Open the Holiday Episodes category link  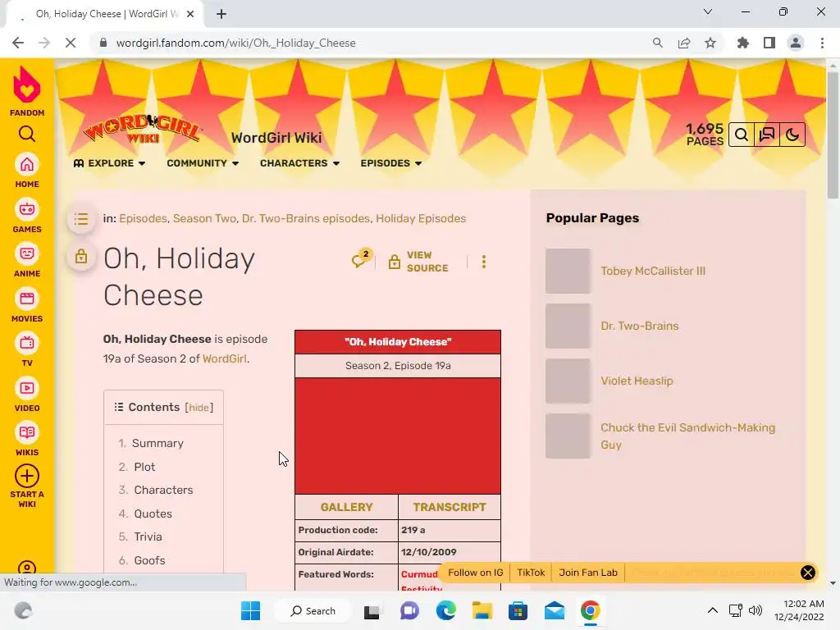click(421, 218)
